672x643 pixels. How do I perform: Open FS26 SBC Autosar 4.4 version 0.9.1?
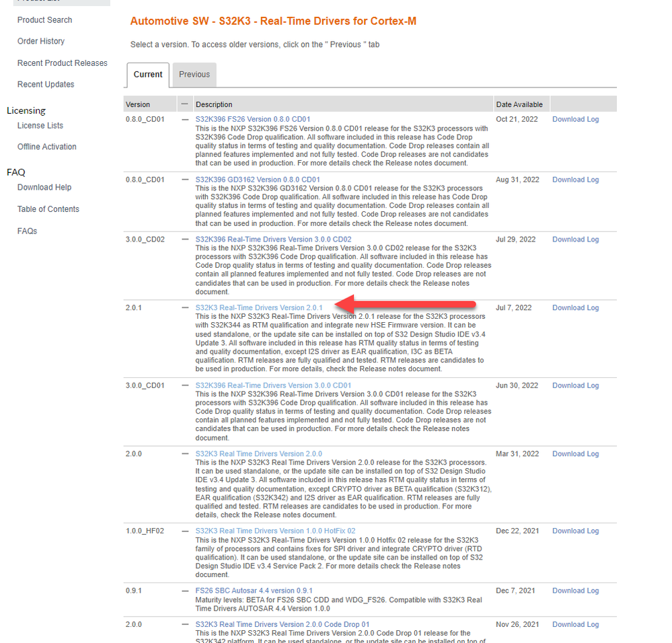tap(254, 591)
